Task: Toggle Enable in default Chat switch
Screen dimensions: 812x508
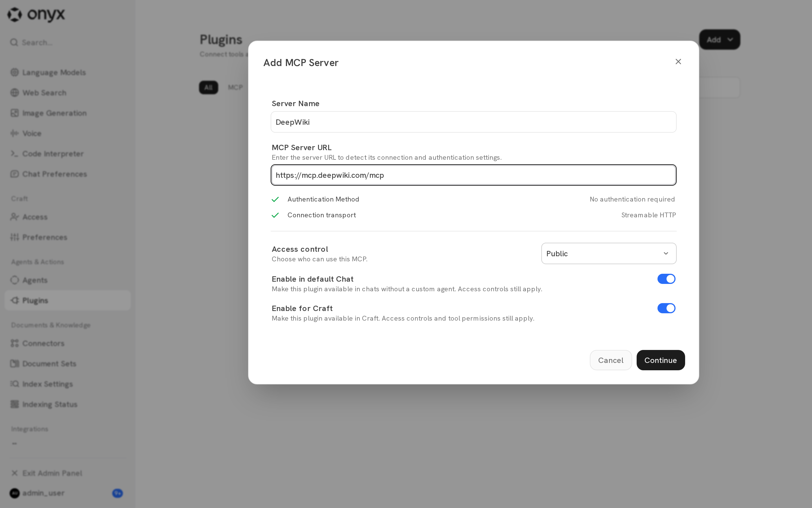Action: [666, 279]
